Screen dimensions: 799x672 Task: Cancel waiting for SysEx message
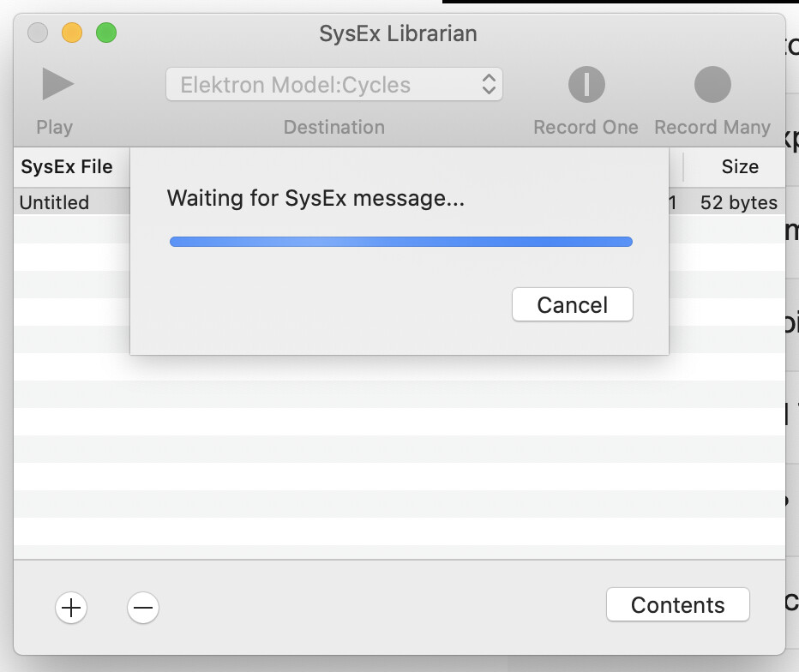click(572, 304)
